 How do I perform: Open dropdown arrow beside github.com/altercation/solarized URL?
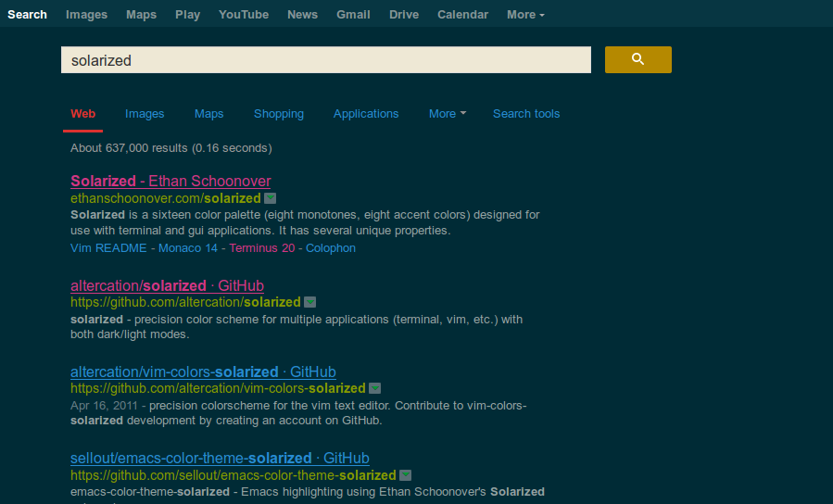(x=310, y=302)
